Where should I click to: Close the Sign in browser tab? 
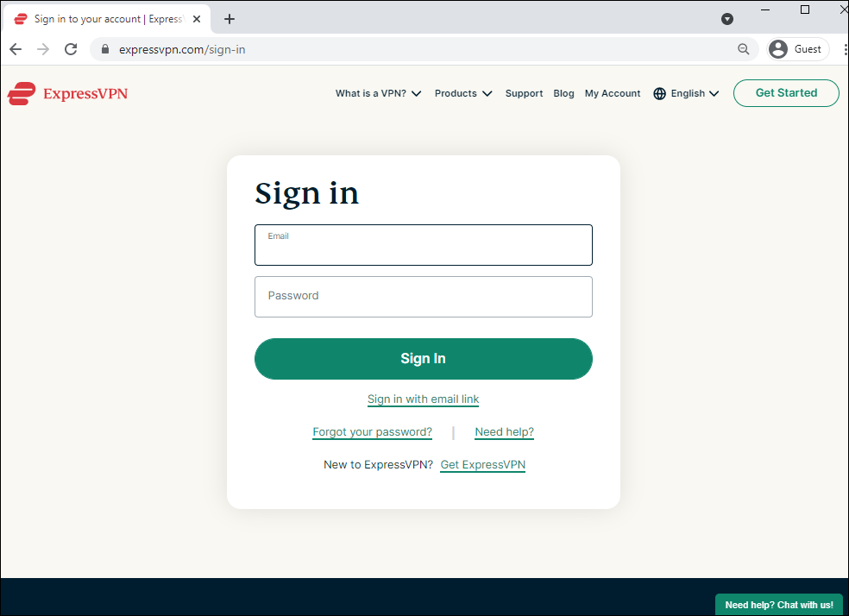197,19
